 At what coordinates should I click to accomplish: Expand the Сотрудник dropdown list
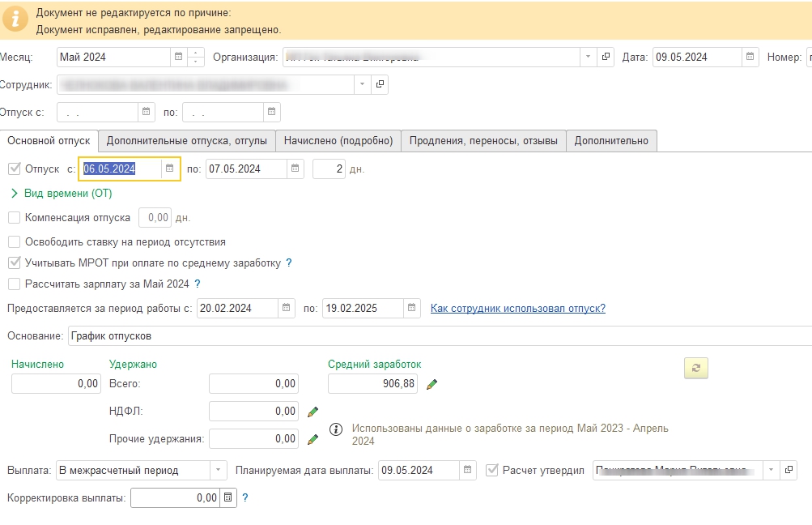coord(361,84)
